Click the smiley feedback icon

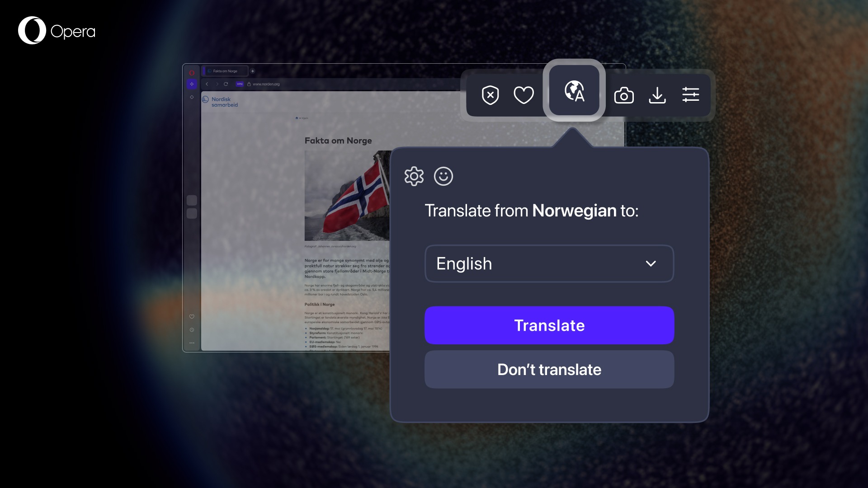[x=443, y=176]
